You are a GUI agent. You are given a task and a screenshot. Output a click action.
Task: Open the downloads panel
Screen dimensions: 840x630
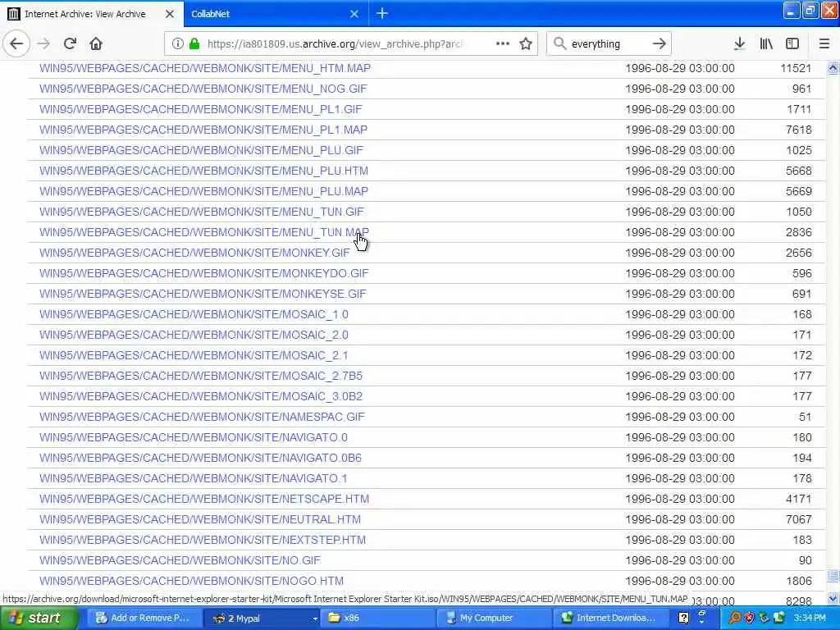[739, 43]
